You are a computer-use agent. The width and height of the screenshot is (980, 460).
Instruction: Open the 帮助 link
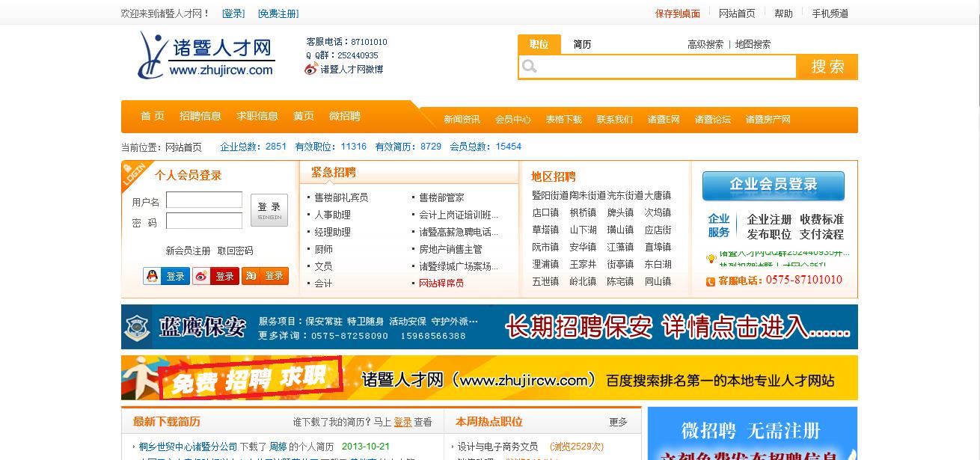coord(783,13)
